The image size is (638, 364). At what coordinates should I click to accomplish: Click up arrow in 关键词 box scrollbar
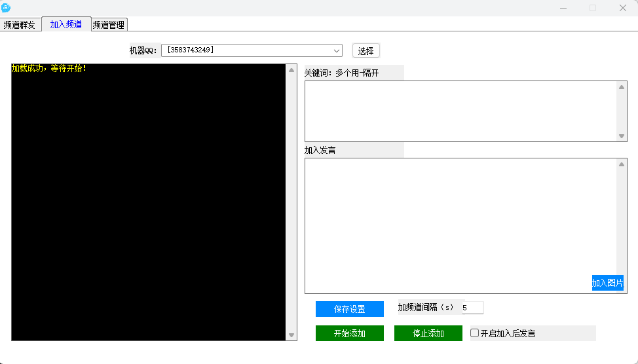[622, 87]
